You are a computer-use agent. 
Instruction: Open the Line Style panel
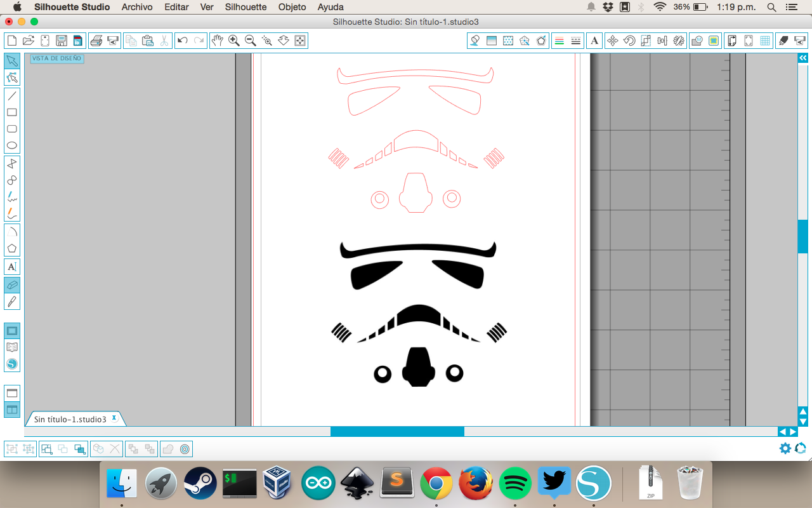[x=576, y=41]
